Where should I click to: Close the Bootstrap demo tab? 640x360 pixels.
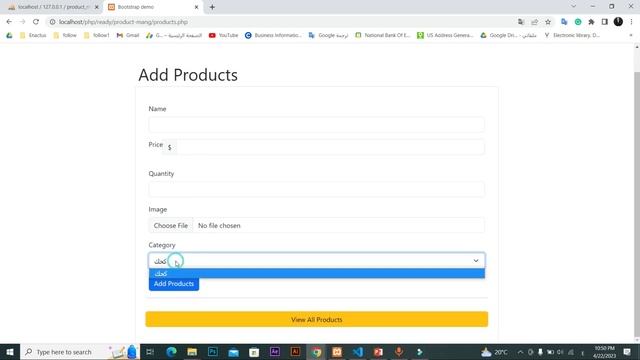196,7
